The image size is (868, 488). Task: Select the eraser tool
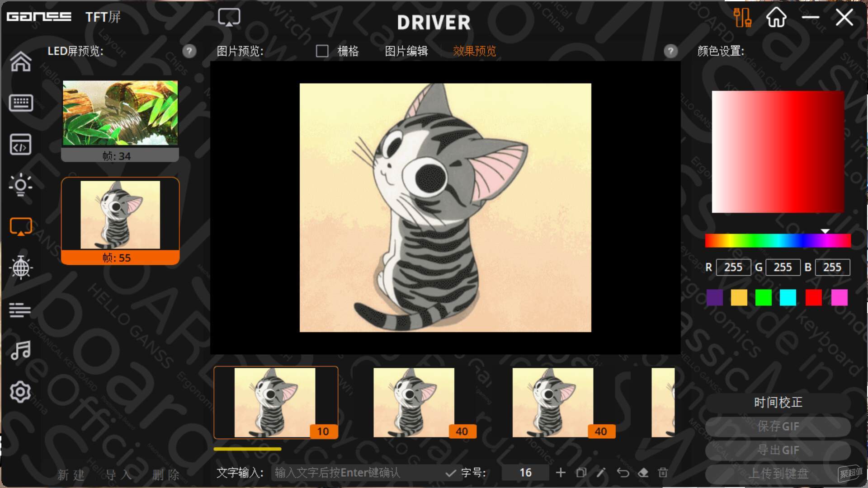[x=643, y=473]
